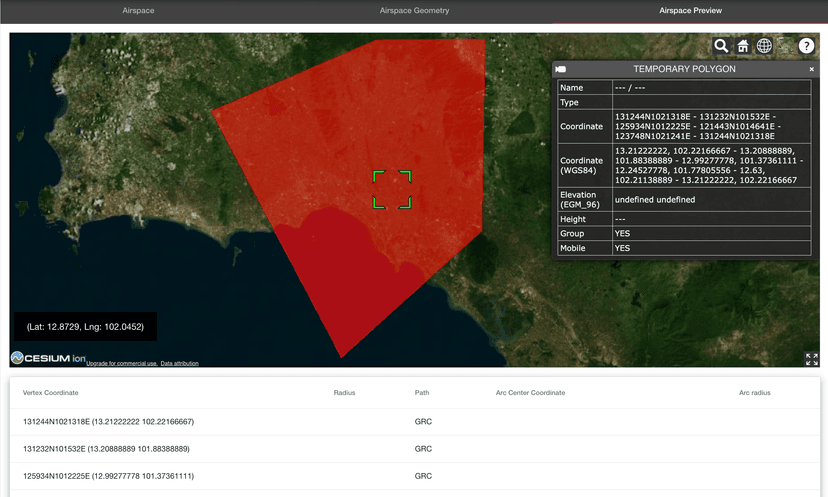Open the Upgrade for commercial use link
Viewport: 828px width, 497px height.
click(122, 363)
